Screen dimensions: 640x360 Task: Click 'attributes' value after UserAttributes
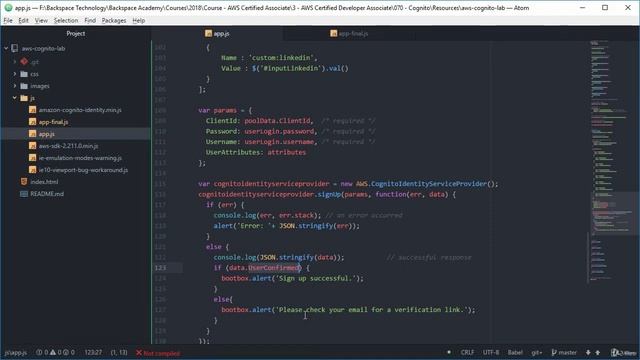(287, 152)
